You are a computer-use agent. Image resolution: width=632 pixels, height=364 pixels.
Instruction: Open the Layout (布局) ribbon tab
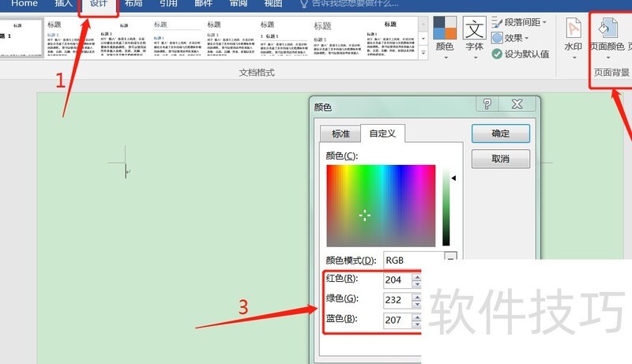(x=134, y=4)
